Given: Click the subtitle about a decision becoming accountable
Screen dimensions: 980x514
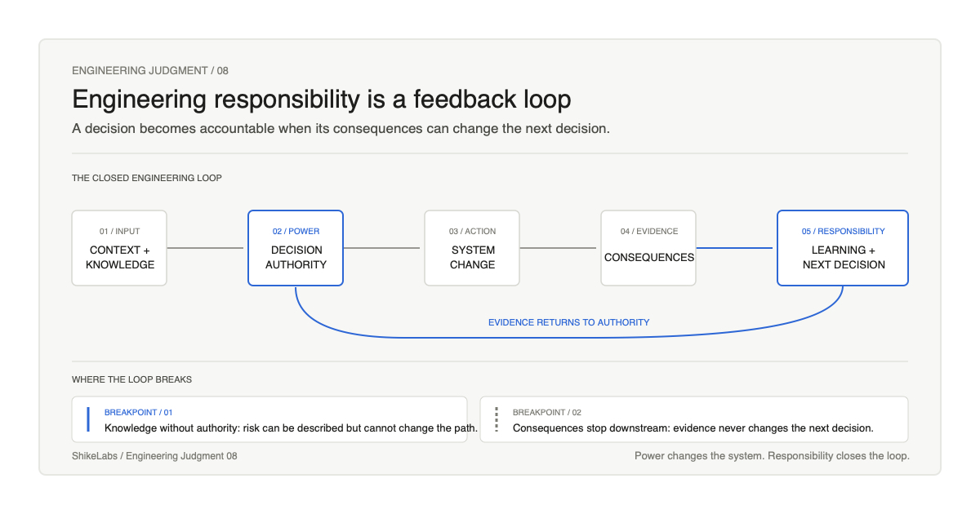Looking at the screenshot, I should click(341, 129).
